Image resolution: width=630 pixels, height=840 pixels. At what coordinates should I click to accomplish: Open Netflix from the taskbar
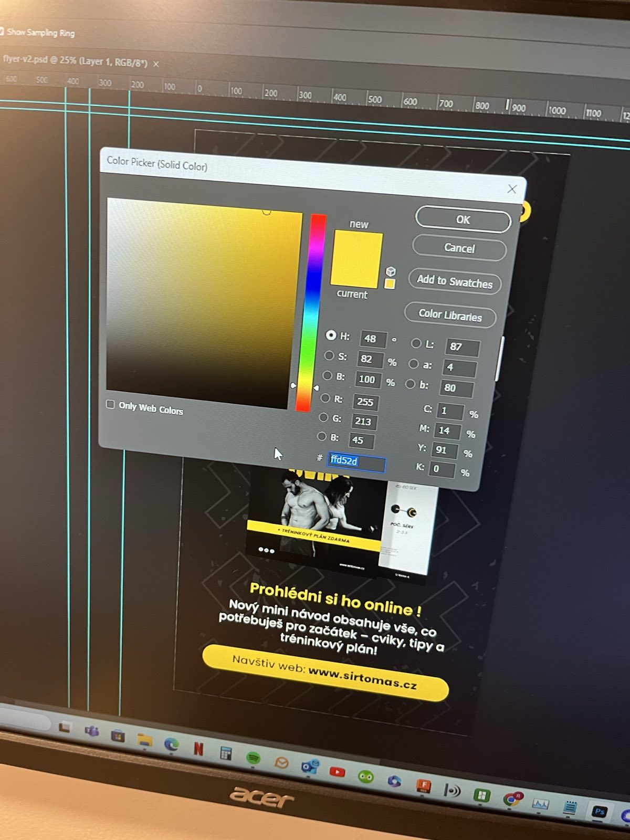click(x=198, y=748)
